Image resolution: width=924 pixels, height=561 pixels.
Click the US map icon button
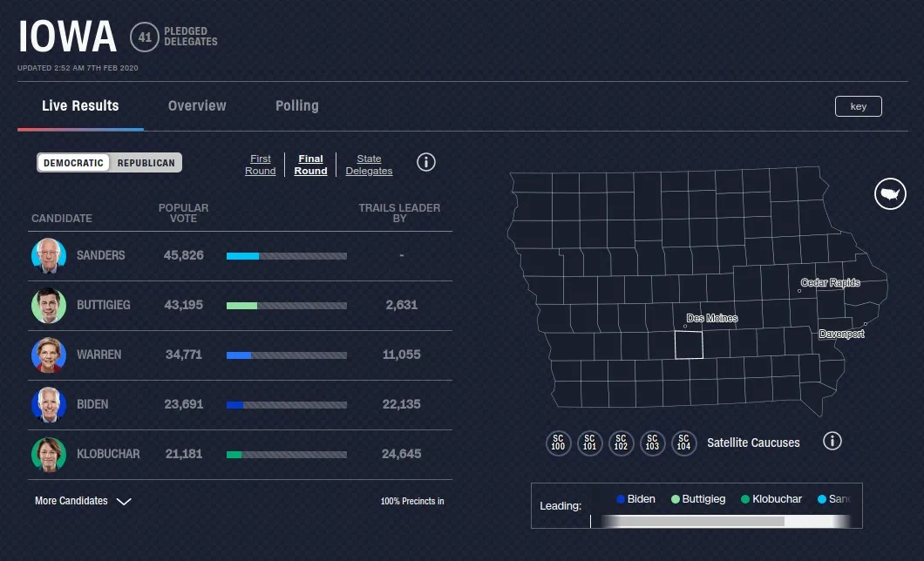coord(890,193)
